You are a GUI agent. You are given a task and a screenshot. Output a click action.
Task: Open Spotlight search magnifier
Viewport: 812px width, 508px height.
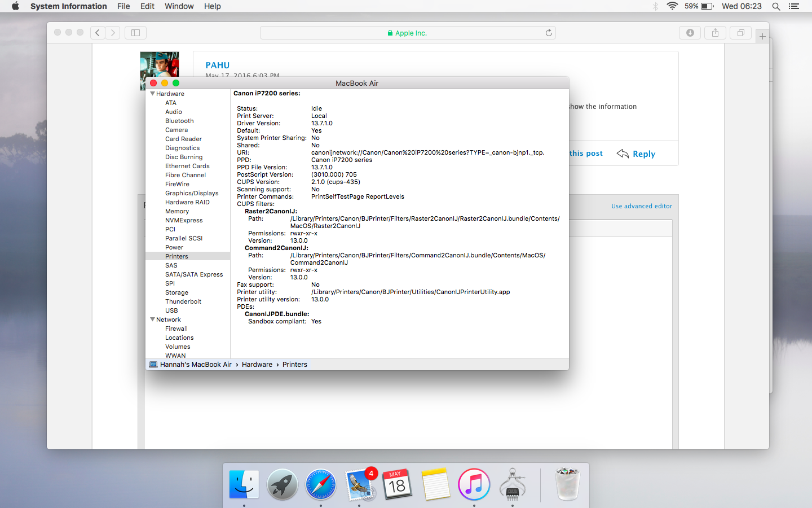776,6
